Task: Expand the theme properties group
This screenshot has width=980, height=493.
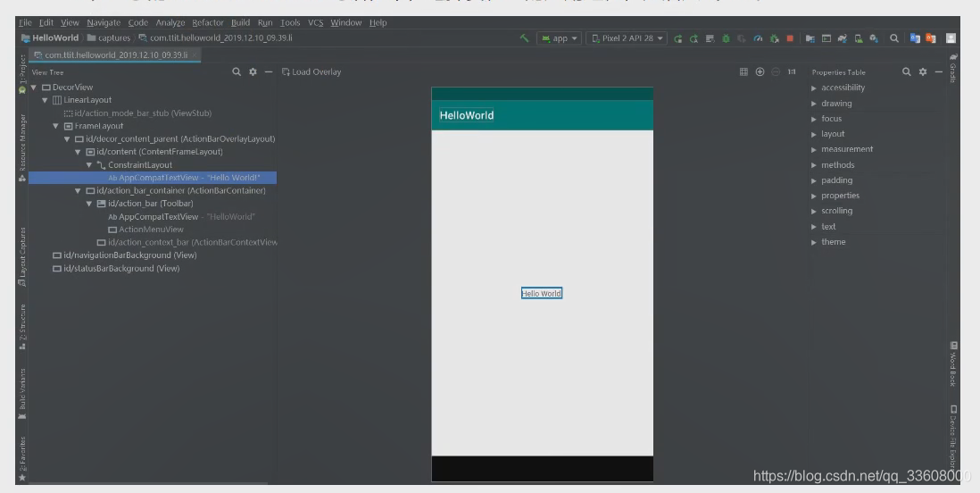Action: click(814, 242)
